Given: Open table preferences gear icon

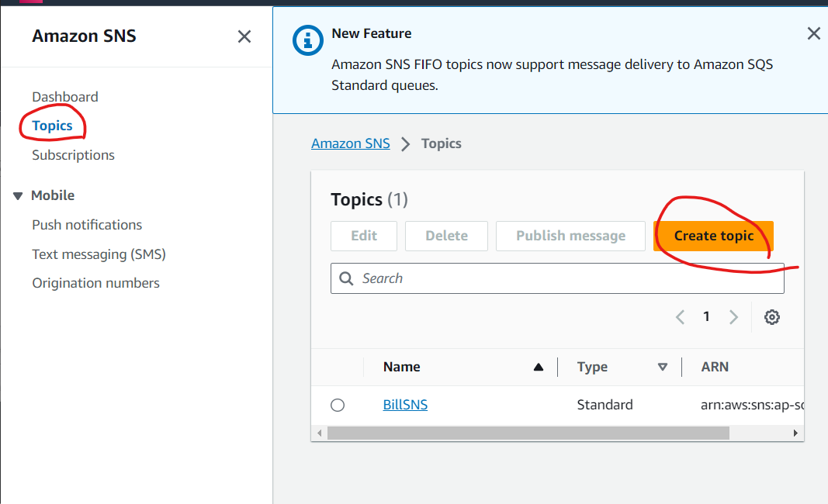Looking at the screenshot, I should (x=772, y=317).
